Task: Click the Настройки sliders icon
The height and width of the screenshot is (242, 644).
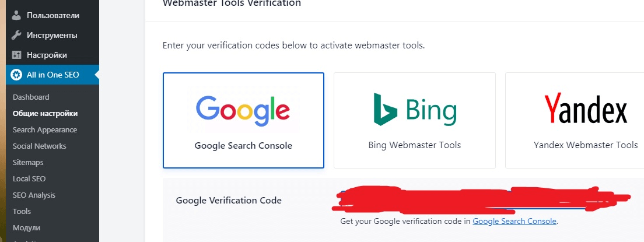Action: 16,55
